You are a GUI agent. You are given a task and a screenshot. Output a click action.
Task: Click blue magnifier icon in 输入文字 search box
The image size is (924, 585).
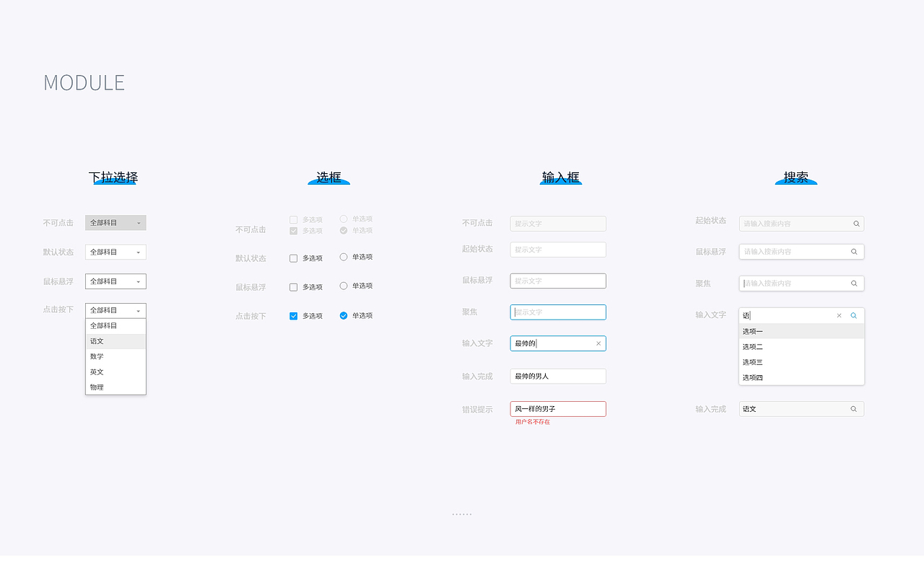[x=854, y=315]
